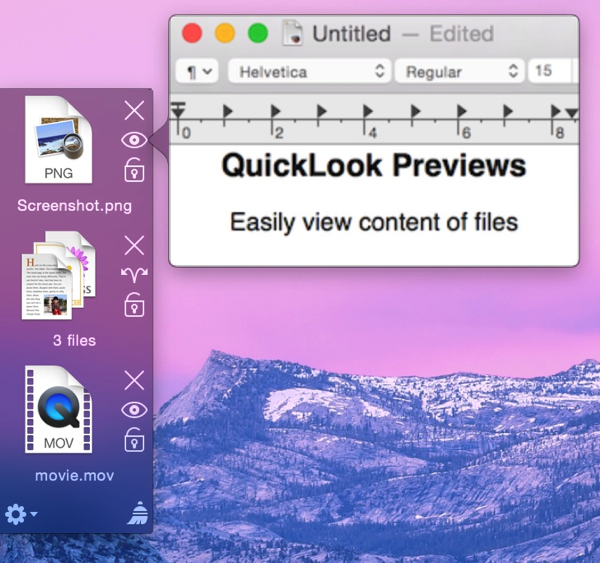This screenshot has height=563, width=600.
Task: Clear shelf with the broom icon
Action: point(138,513)
